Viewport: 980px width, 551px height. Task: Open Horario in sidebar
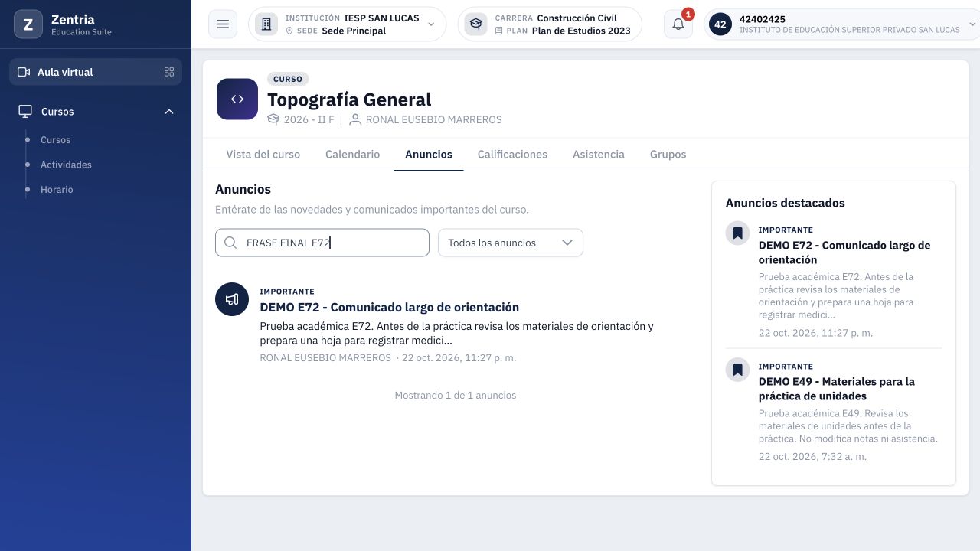[x=57, y=190]
